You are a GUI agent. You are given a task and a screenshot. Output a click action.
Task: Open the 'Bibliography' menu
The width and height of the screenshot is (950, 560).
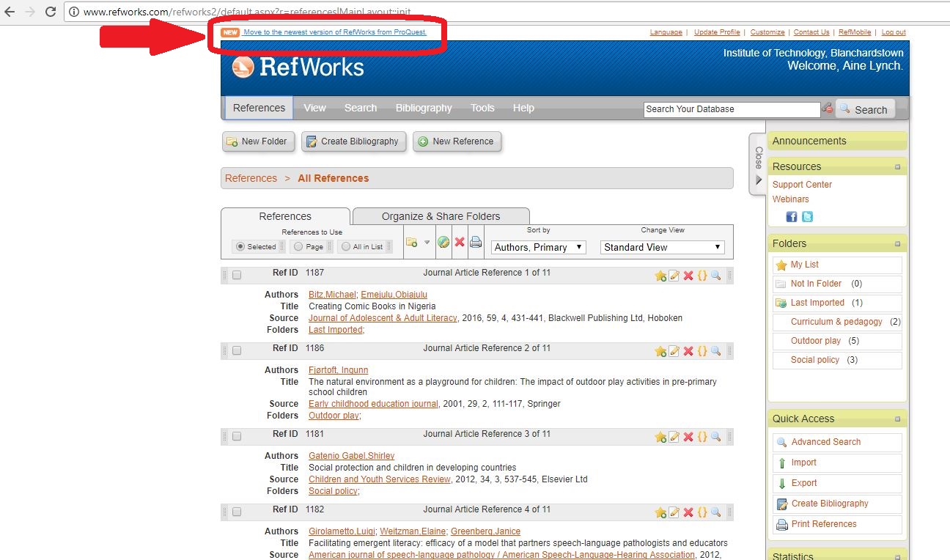tap(424, 108)
